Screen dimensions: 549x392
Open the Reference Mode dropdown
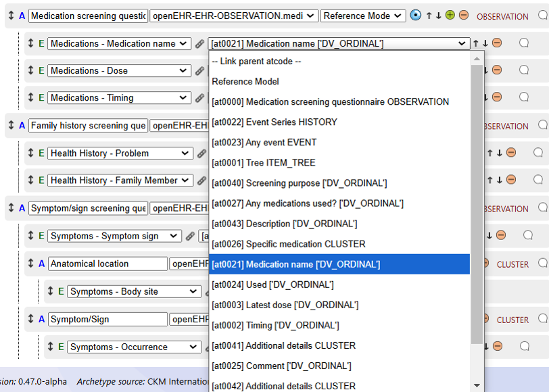(363, 16)
